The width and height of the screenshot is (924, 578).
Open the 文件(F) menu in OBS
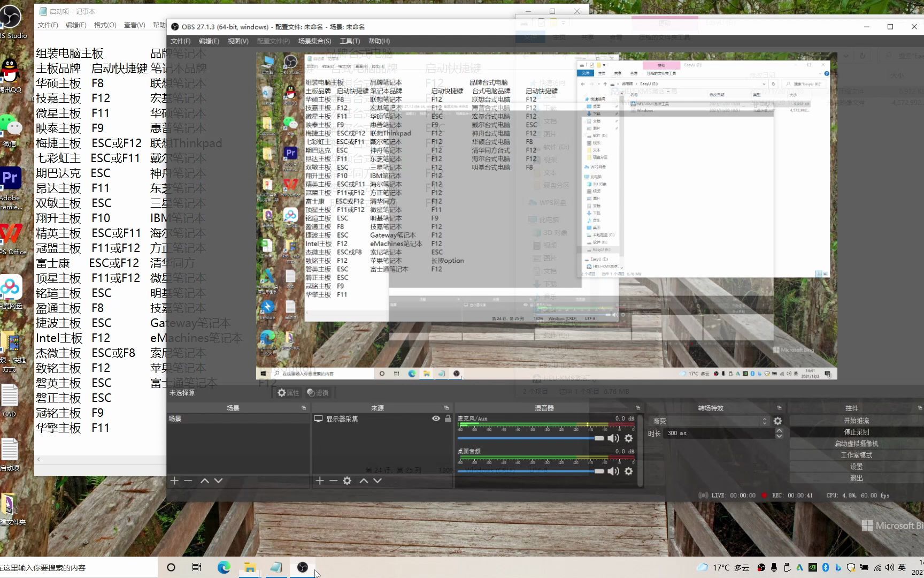click(x=180, y=41)
